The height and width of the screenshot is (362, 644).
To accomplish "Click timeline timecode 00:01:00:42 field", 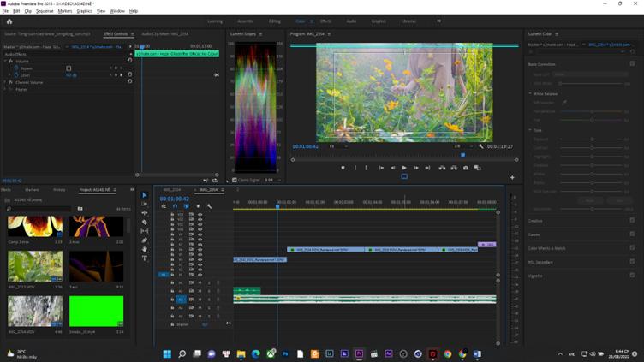I will point(174,199).
